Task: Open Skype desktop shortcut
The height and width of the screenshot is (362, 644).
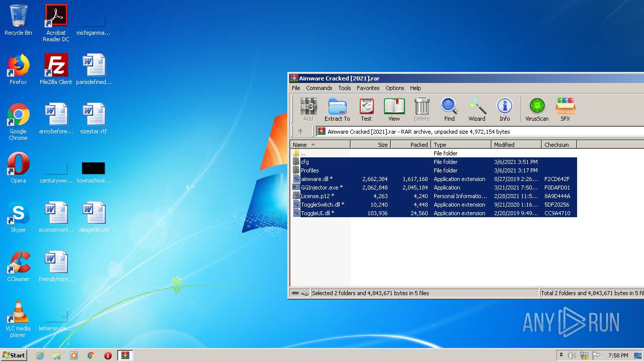Action: (18, 217)
